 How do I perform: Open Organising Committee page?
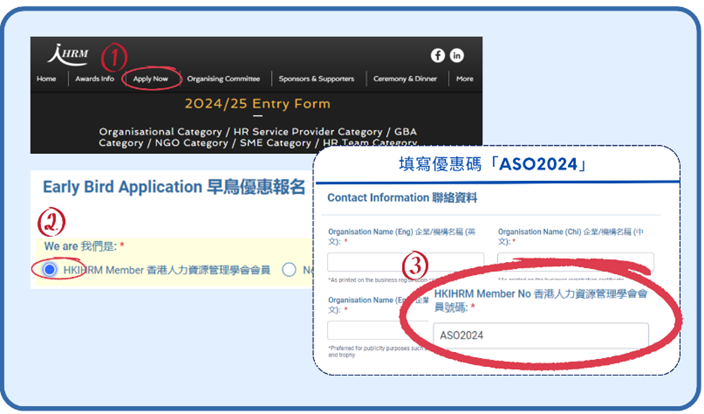click(x=224, y=79)
